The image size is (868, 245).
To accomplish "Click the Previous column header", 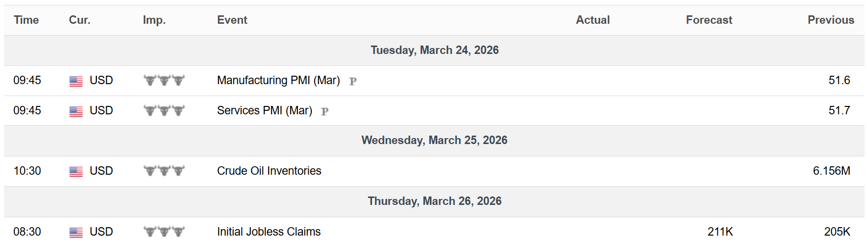I will coord(830,20).
